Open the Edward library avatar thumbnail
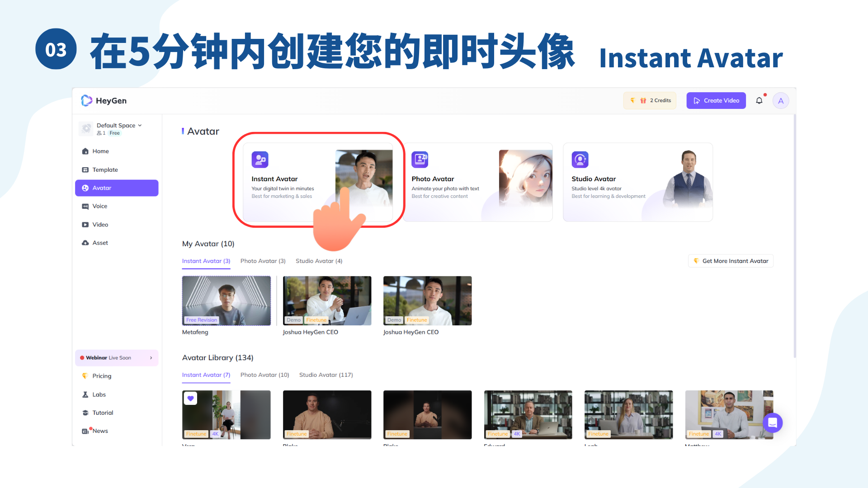868x488 pixels. click(x=528, y=415)
